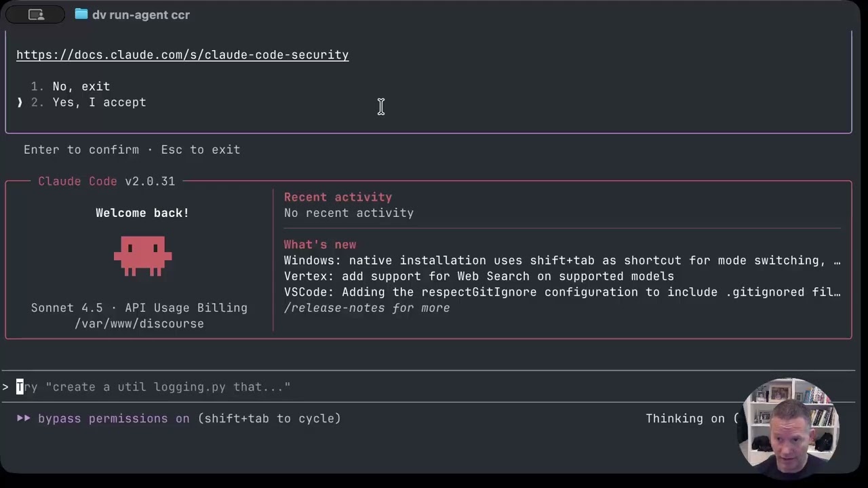This screenshot has width=868, height=488.
Task: Click the double-arrow bypass permissions icon
Action: coord(24,418)
